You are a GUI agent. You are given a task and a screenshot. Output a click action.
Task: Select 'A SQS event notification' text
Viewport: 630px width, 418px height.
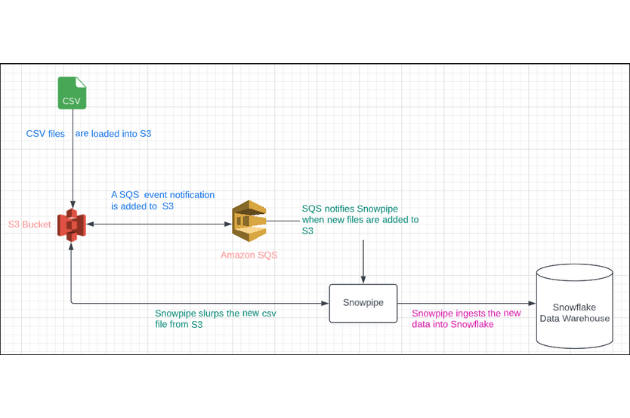(163, 195)
